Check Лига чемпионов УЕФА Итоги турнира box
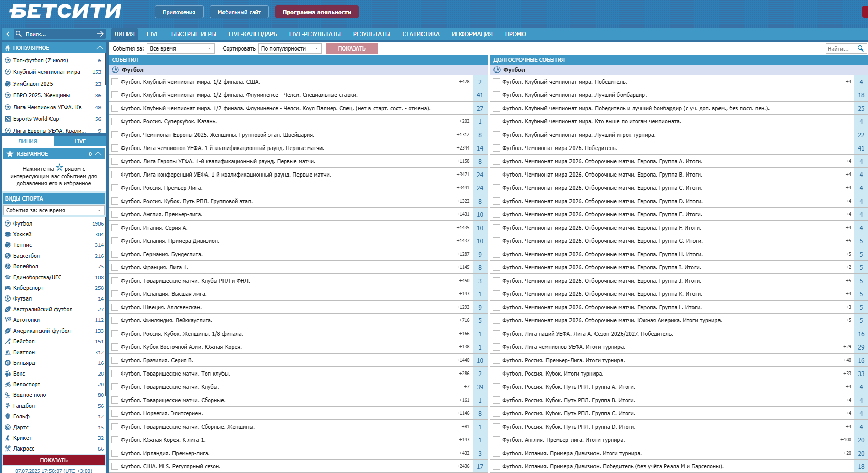 click(497, 347)
